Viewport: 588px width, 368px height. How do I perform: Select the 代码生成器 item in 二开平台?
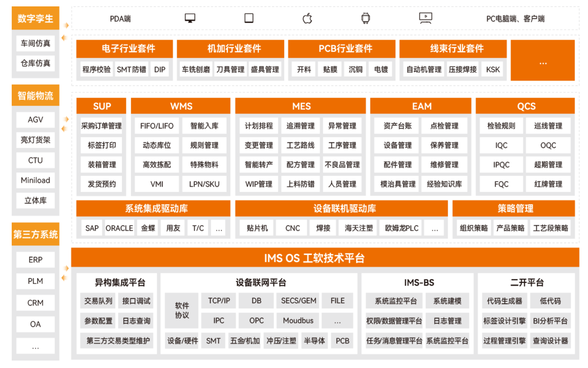(x=504, y=301)
